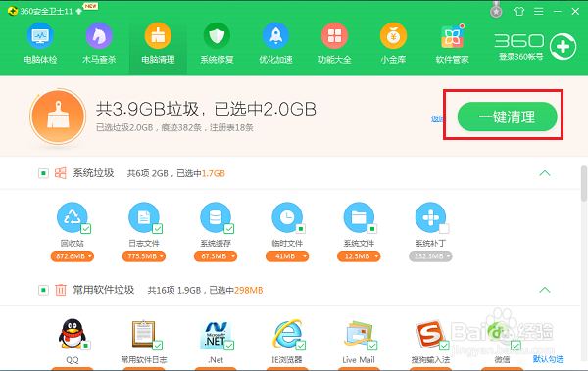
Task: Collapse the 系统垃圾 section chevron
Action: pos(545,173)
